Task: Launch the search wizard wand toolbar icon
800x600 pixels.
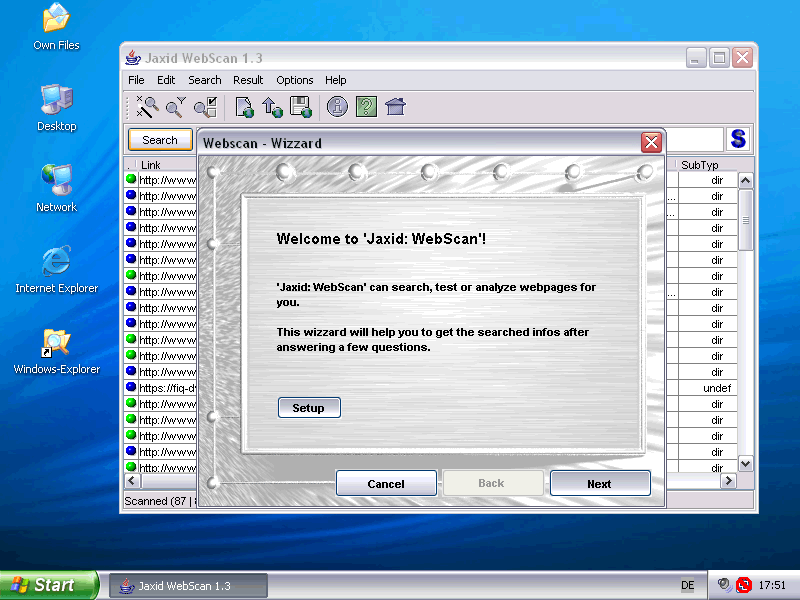Action: click(x=147, y=107)
